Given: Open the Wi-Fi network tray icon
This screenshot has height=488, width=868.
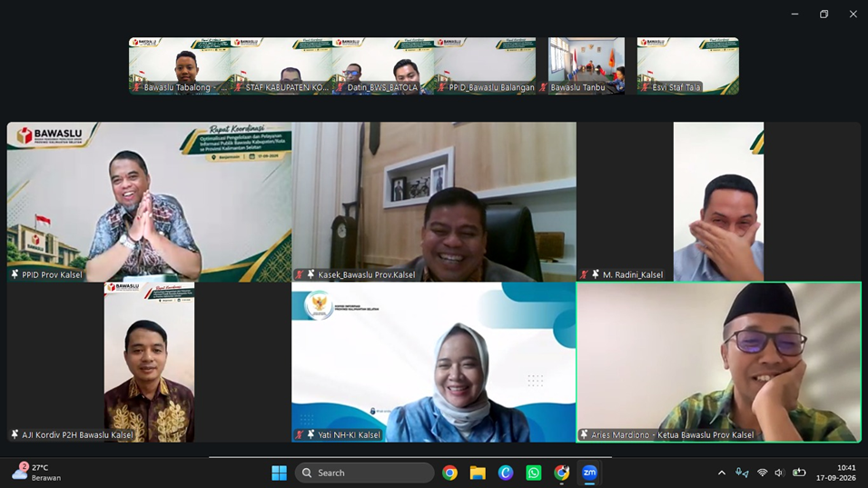Looking at the screenshot, I should 763,473.
